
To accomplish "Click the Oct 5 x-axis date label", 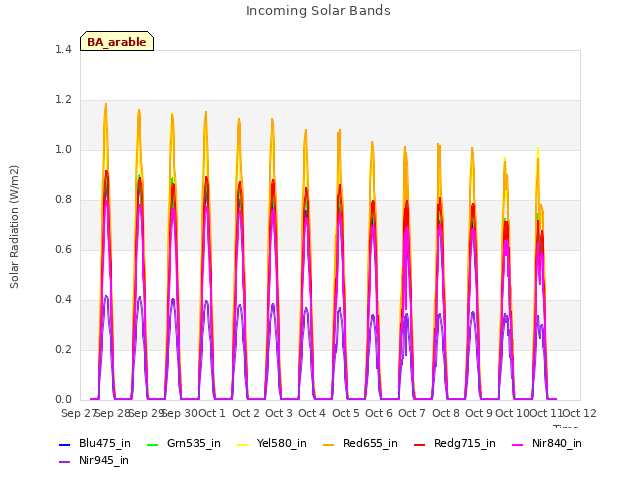I will pyautogui.click(x=346, y=413).
